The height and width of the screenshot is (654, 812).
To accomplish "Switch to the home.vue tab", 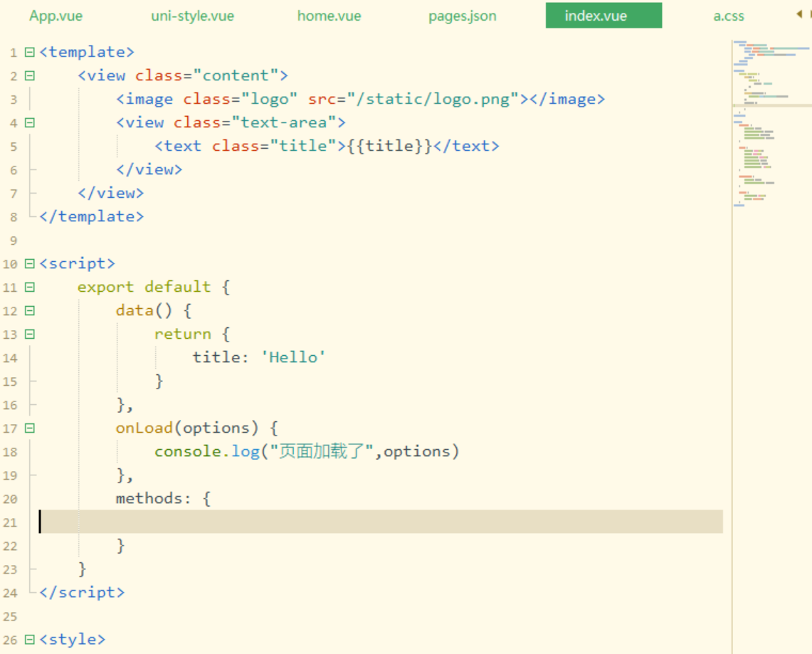I will 329,16.
